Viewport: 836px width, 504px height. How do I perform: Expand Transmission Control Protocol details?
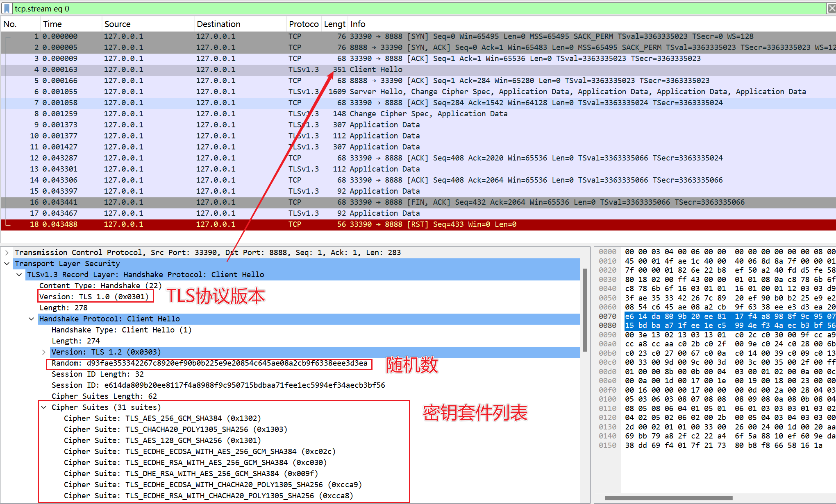[7, 252]
